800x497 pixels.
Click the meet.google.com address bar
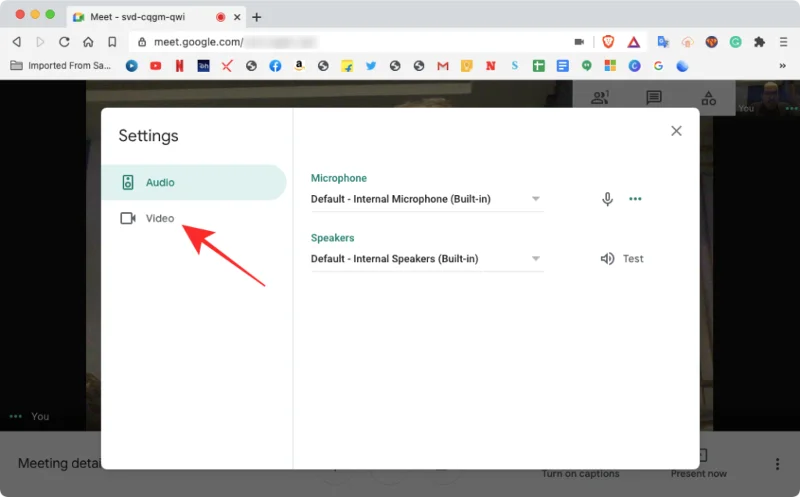[350, 42]
